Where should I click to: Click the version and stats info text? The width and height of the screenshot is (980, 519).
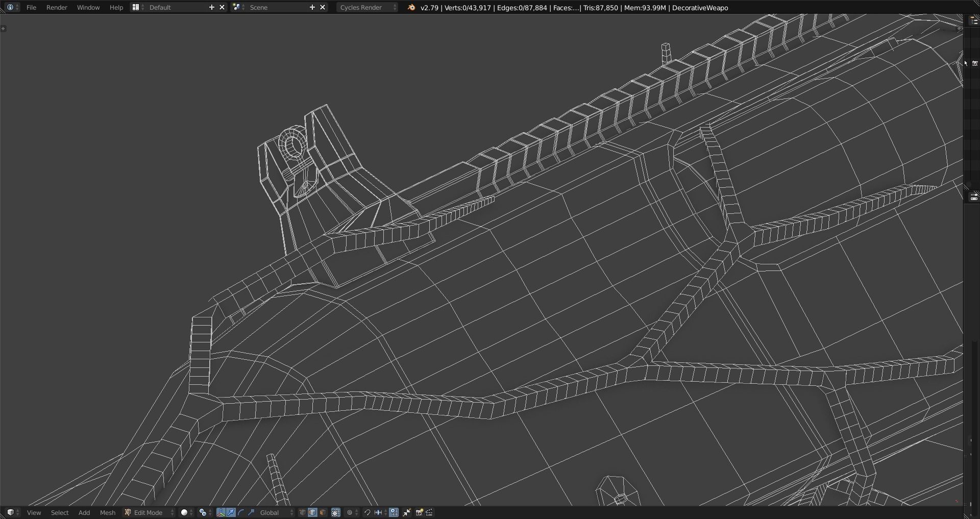pos(574,8)
